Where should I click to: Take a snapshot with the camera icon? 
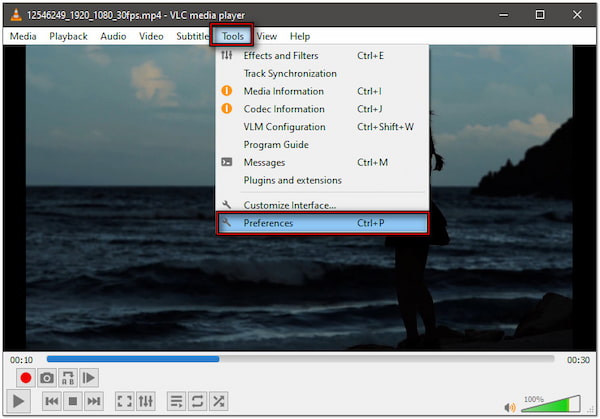(47, 378)
